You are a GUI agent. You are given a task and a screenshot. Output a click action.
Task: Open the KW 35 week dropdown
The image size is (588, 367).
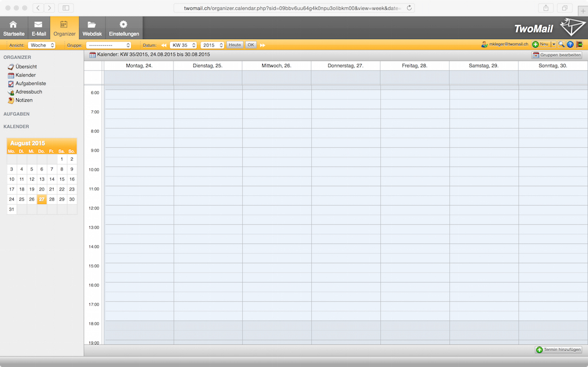[x=183, y=45]
